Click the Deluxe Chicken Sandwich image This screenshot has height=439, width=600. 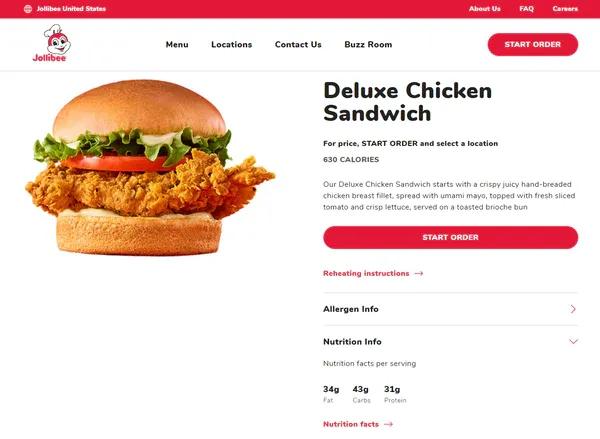click(150, 168)
